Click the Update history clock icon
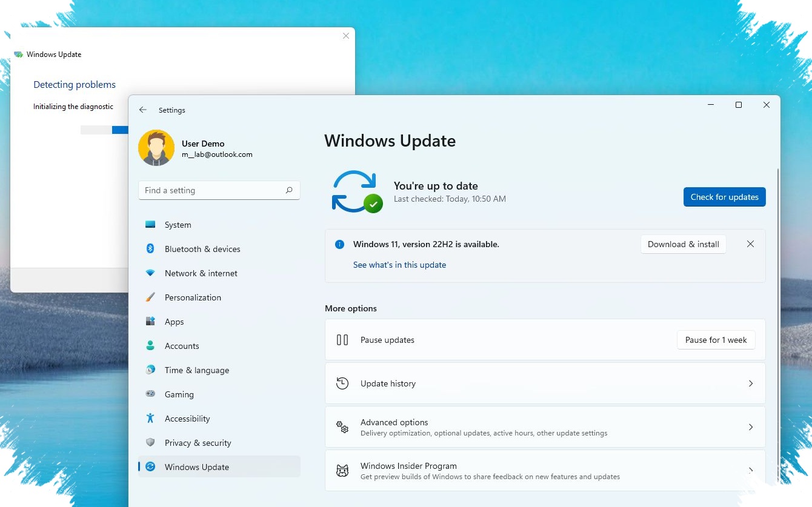 (x=342, y=383)
